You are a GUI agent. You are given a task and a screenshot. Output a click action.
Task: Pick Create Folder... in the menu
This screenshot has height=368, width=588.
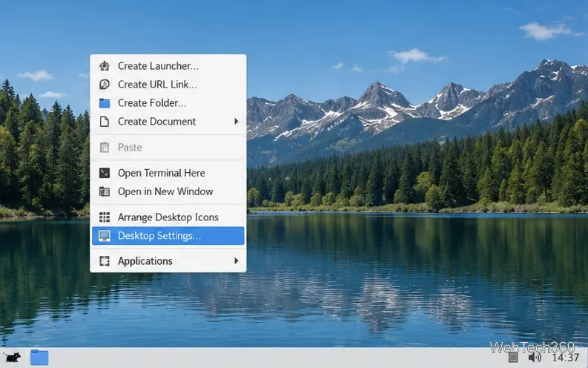pyautogui.click(x=168, y=103)
